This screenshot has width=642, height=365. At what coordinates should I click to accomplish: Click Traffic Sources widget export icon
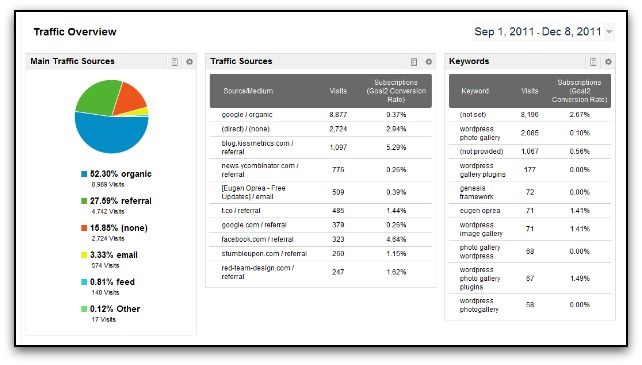coord(414,62)
